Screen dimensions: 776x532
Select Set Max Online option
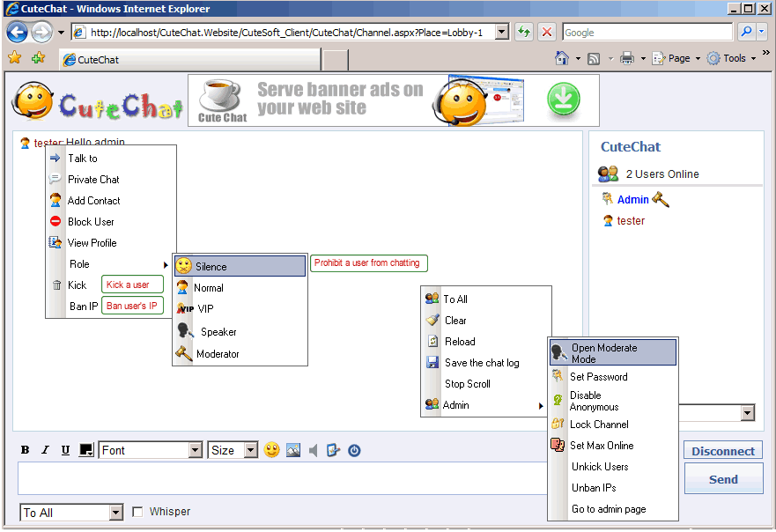[613, 446]
